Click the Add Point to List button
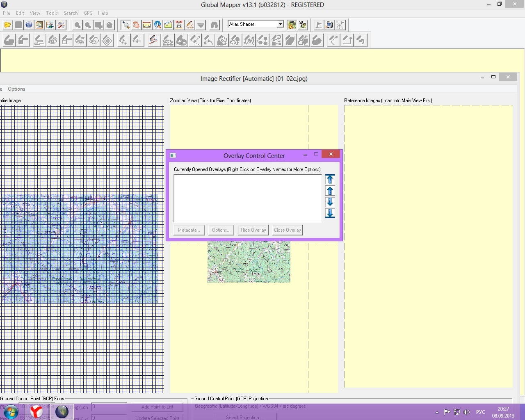 pyautogui.click(x=157, y=407)
